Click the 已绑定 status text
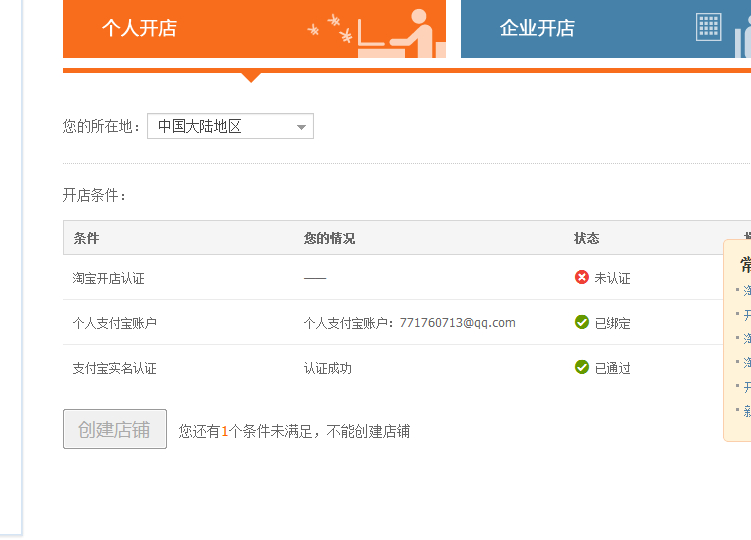This screenshot has height=540, width=751. (x=612, y=323)
